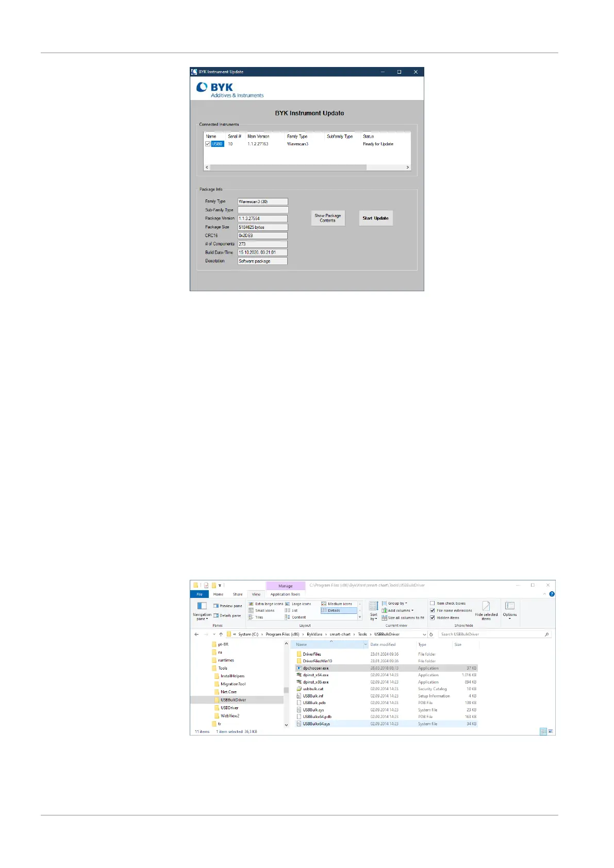Choose Small icons layout
The height and width of the screenshot is (868, 614).
tap(262, 611)
